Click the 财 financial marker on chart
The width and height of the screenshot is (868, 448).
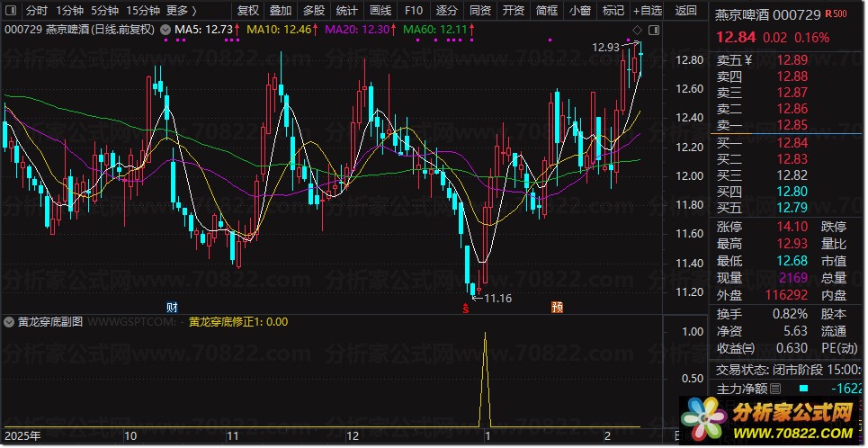click(x=172, y=306)
